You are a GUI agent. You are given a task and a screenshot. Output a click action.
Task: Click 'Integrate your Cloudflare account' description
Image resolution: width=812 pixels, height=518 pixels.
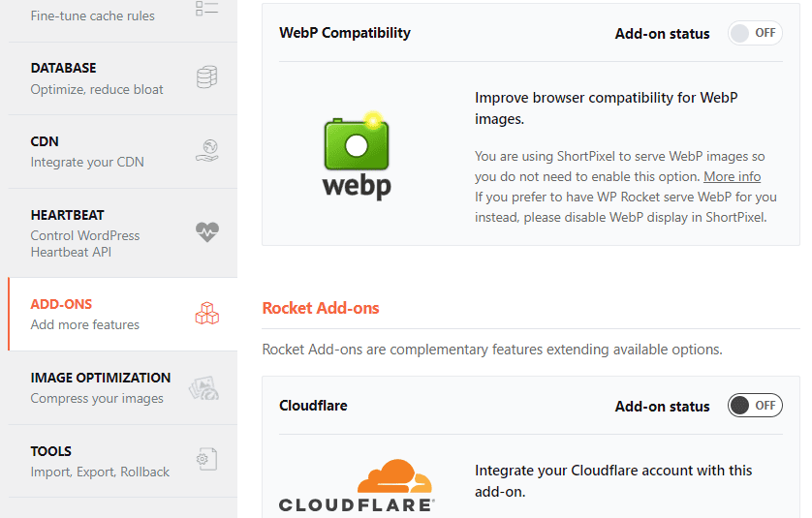(613, 481)
